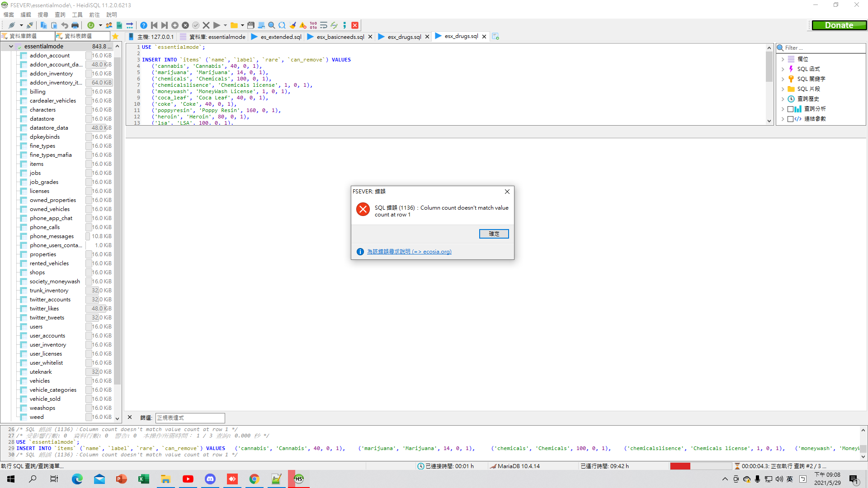Open the refresh icon dropdown arrow

tap(100, 25)
